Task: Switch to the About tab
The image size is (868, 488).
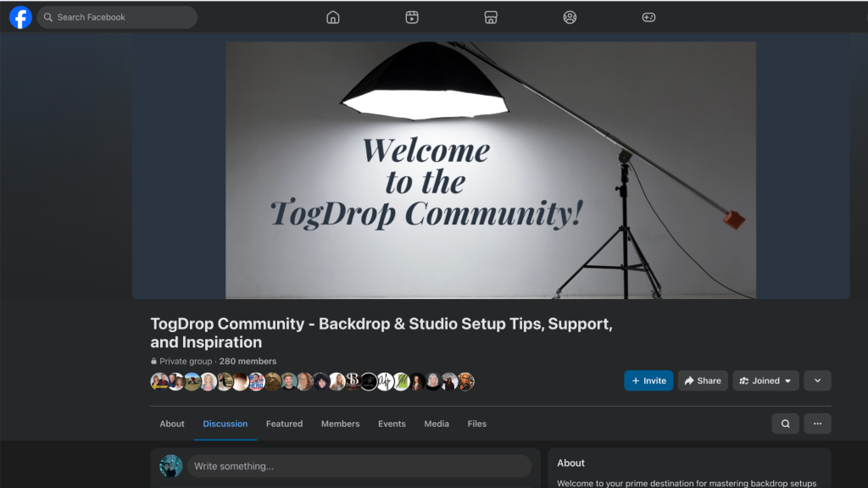Action: click(x=171, y=424)
